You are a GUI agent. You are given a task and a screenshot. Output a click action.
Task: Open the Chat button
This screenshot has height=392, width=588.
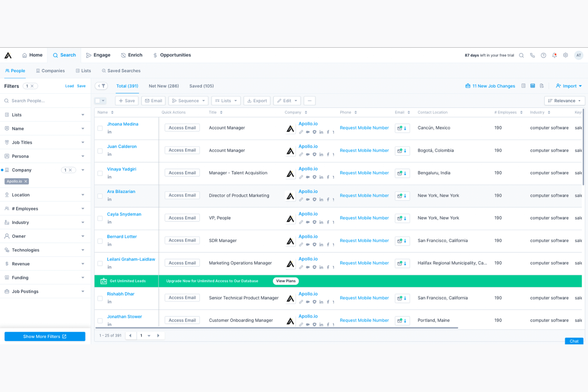pos(574,341)
